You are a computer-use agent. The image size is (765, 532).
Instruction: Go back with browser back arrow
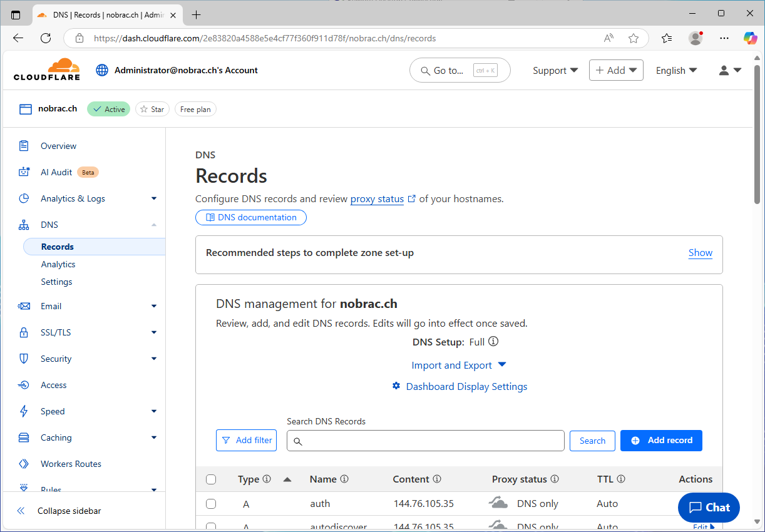[18, 38]
